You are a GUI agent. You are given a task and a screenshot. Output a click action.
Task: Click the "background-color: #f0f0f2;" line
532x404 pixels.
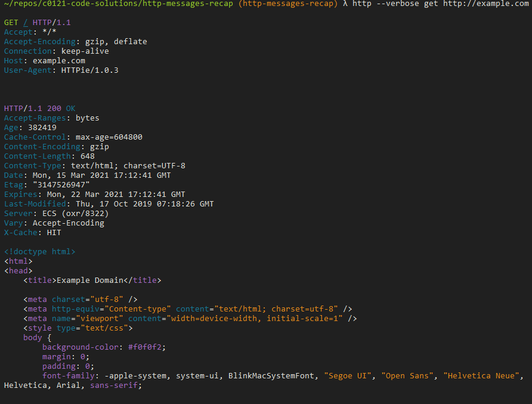point(104,347)
